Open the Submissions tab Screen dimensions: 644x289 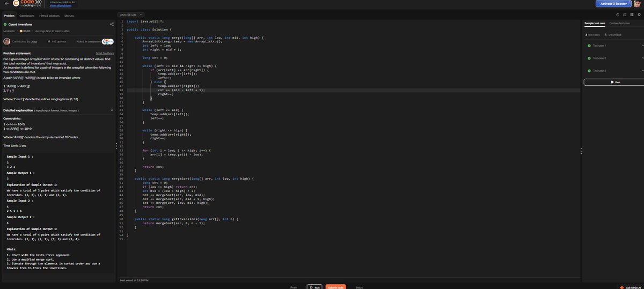27,16
